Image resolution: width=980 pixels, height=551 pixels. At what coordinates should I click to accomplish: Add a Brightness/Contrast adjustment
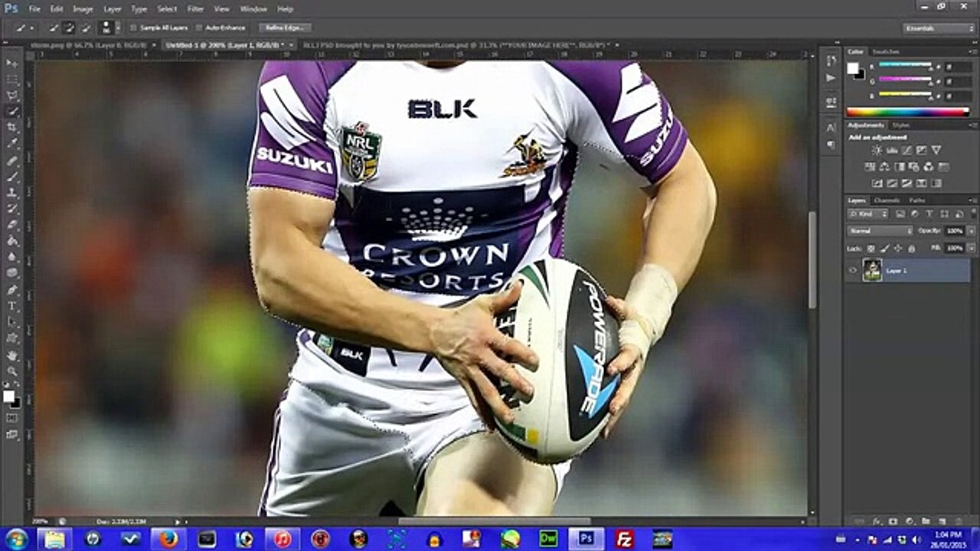click(x=877, y=150)
